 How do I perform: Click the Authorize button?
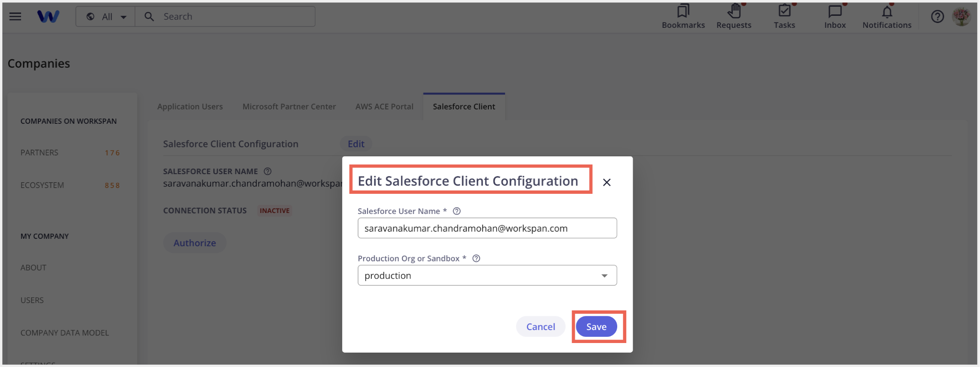[195, 243]
